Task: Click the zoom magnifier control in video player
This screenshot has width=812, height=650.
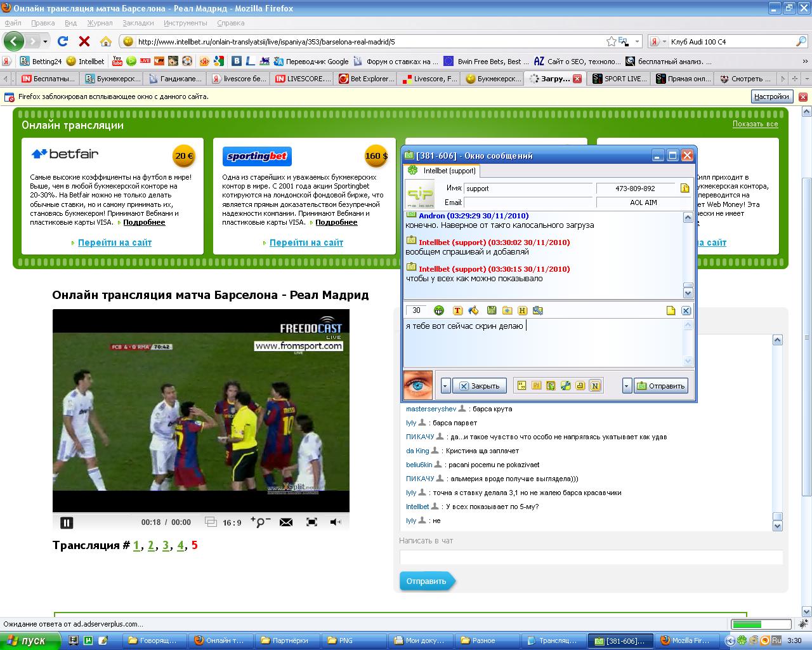Action: pos(261,522)
